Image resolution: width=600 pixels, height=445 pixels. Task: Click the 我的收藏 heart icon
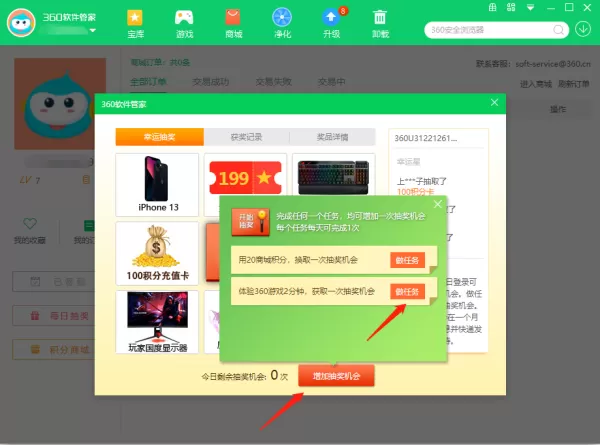(x=30, y=223)
